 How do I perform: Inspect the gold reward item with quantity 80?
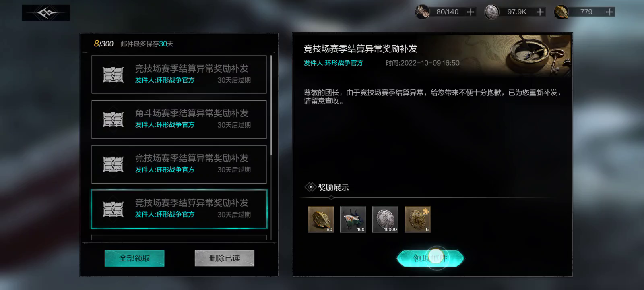[x=321, y=220]
